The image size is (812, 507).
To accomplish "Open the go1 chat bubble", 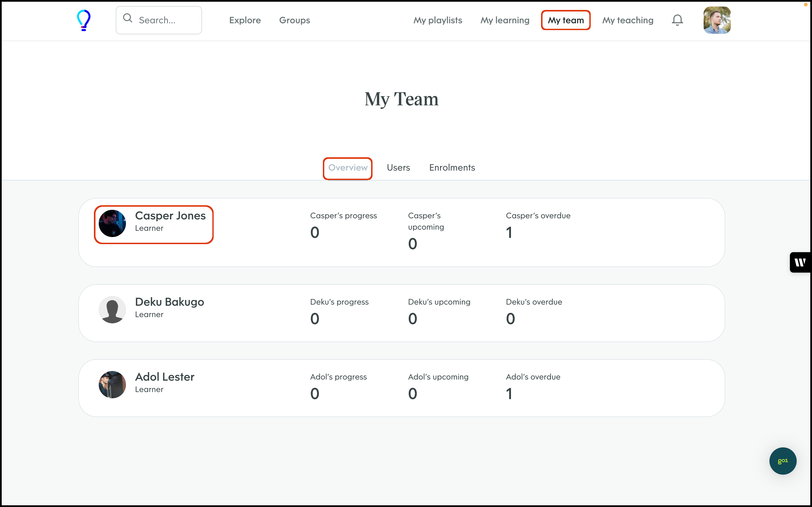I will point(783,461).
